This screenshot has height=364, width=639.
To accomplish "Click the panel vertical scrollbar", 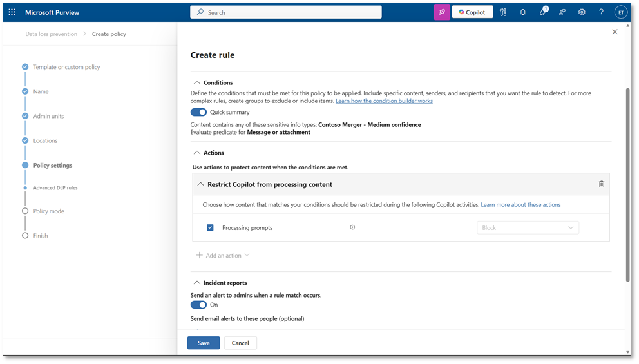I will pyautogui.click(x=627, y=184).
